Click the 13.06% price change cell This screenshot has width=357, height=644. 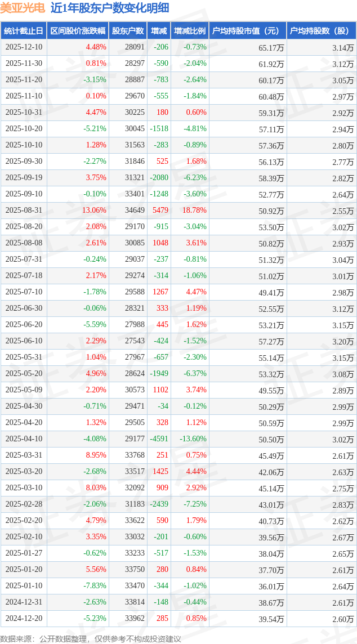(94, 211)
